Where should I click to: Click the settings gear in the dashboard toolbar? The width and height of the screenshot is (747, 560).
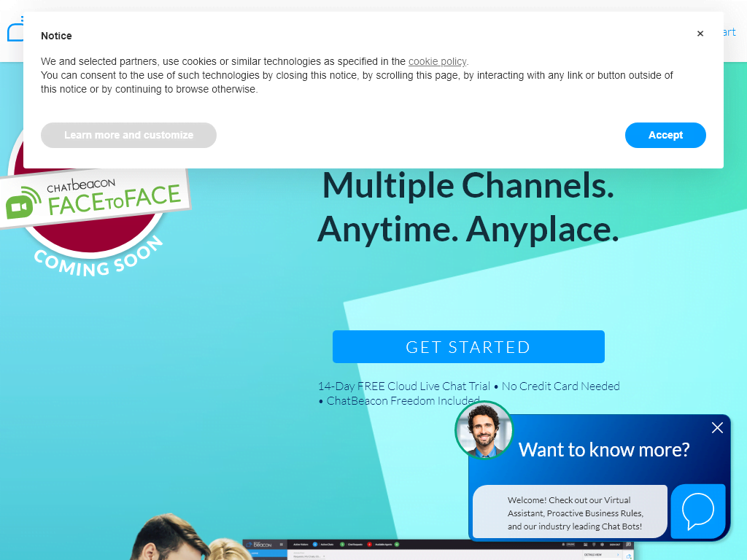tap(601, 544)
